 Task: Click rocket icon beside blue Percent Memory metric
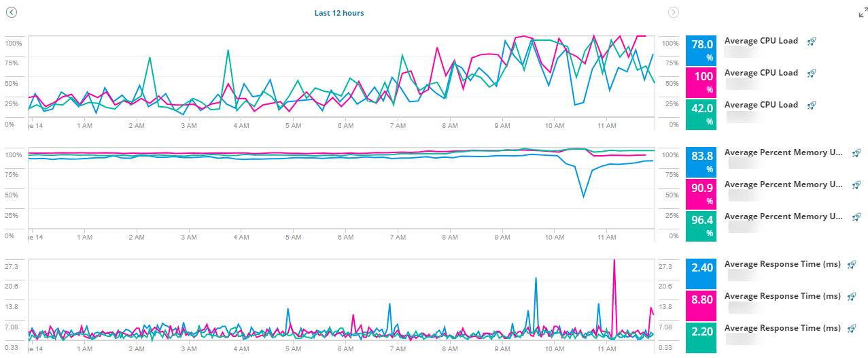tap(856, 153)
